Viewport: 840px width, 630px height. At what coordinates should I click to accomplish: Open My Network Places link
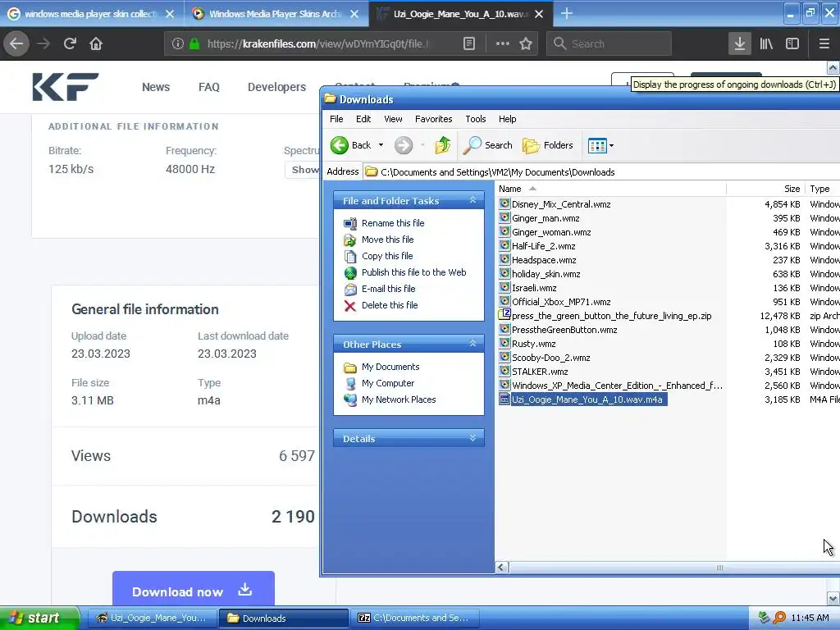coord(399,399)
